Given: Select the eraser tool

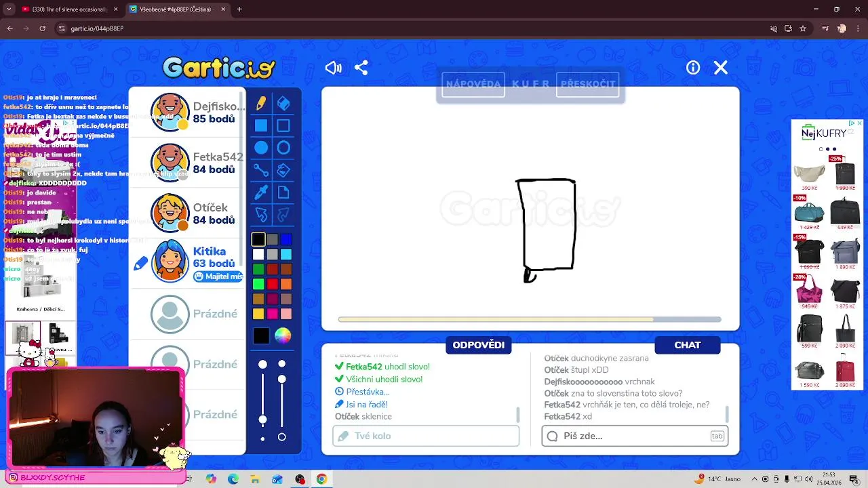Looking at the screenshot, I should (283, 103).
